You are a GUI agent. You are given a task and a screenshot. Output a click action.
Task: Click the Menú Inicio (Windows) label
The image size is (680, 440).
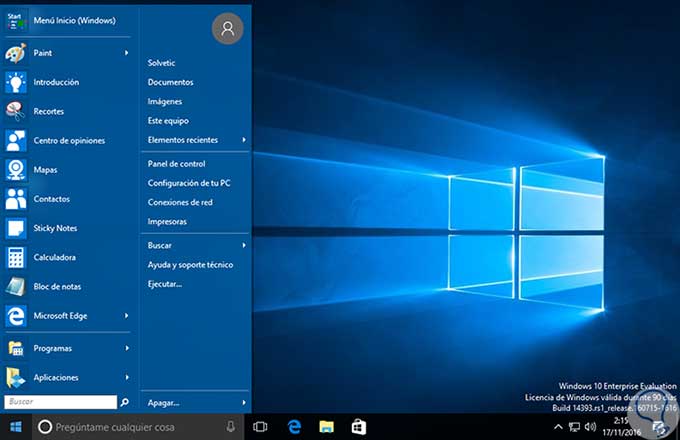(x=75, y=20)
